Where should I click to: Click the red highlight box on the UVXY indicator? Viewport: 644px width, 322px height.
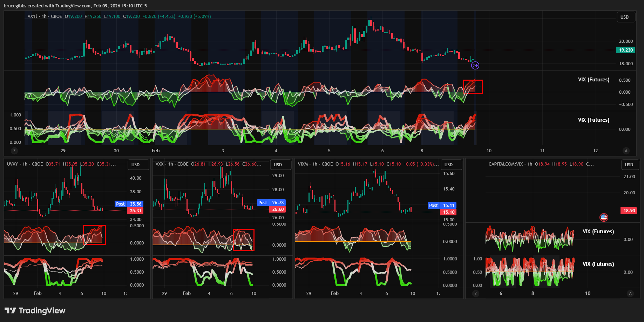click(x=94, y=235)
